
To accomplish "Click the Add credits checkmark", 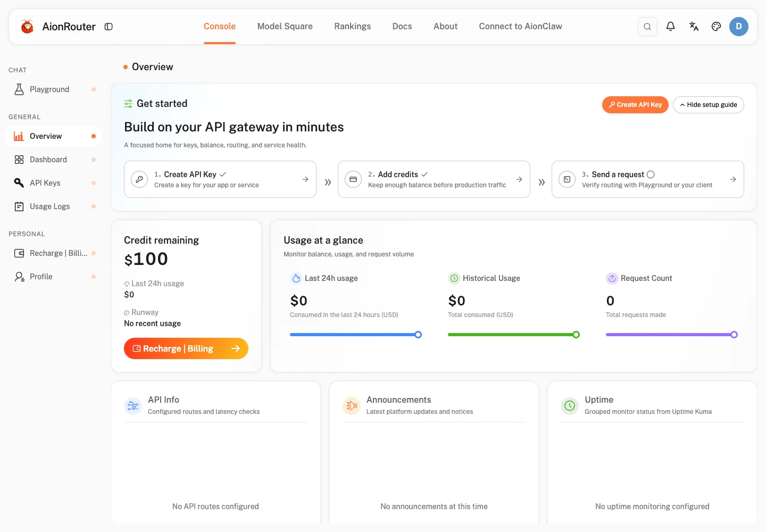I will click(x=424, y=174).
